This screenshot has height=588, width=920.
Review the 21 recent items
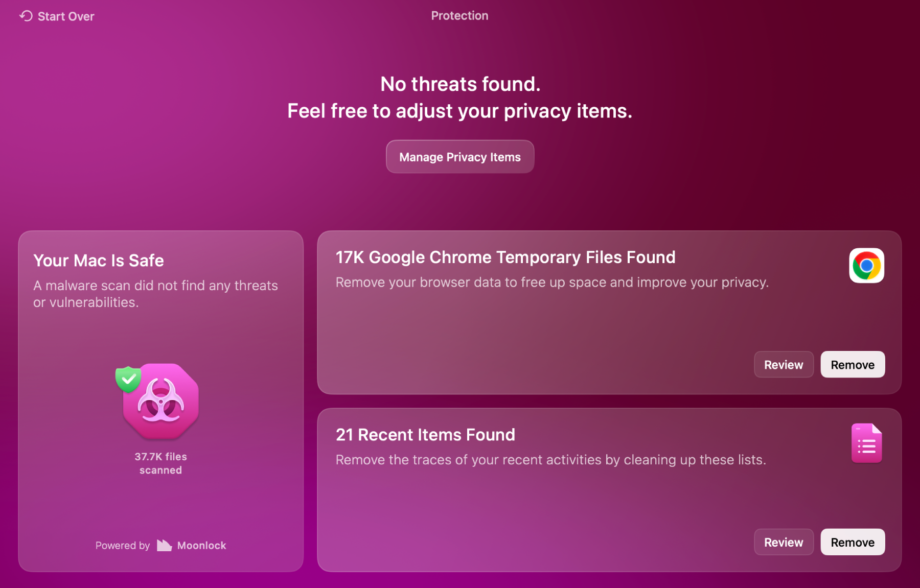pos(784,542)
